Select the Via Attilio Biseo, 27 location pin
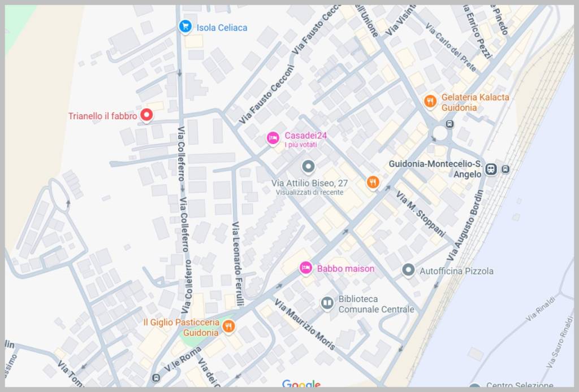Screen dimensions: 579x392 coord(308,167)
